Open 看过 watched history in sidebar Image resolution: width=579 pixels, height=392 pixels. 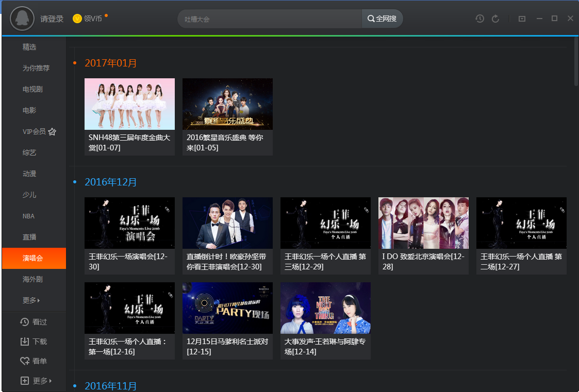tap(34, 322)
